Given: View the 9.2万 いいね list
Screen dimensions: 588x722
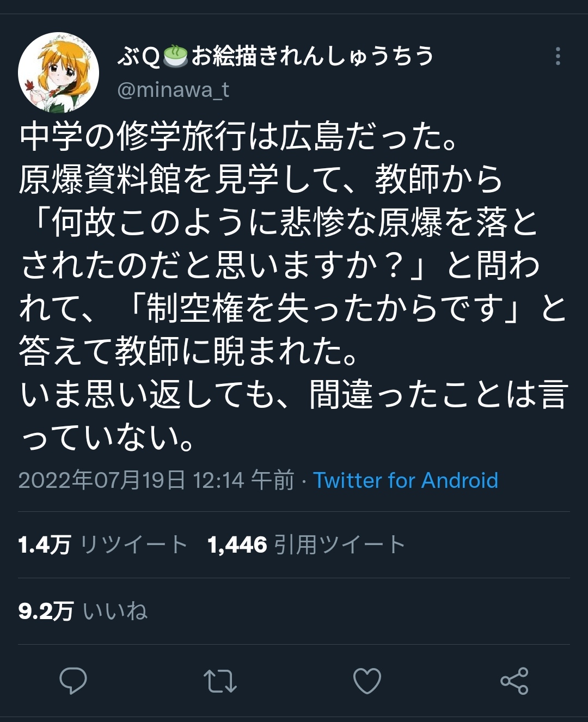Looking at the screenshot, I should (x=83, y=611).
